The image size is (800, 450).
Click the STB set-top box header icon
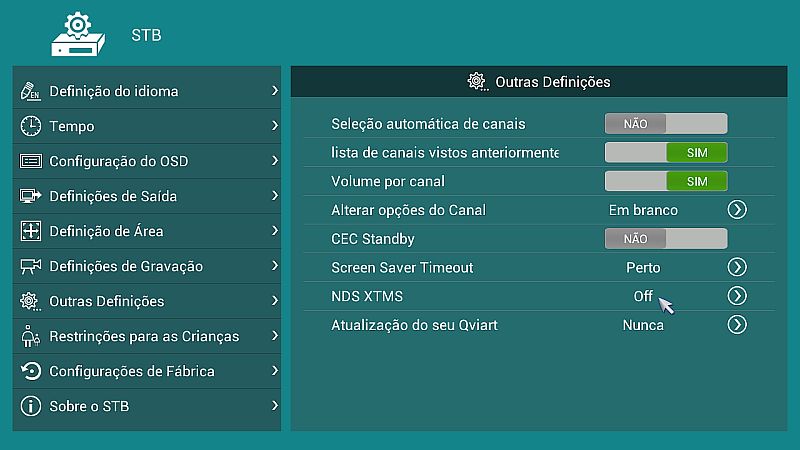point(78,36)
